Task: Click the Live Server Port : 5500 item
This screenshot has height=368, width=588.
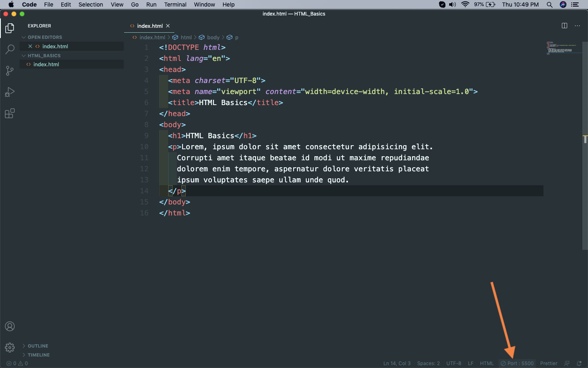Action: click(x=517, y=363)
